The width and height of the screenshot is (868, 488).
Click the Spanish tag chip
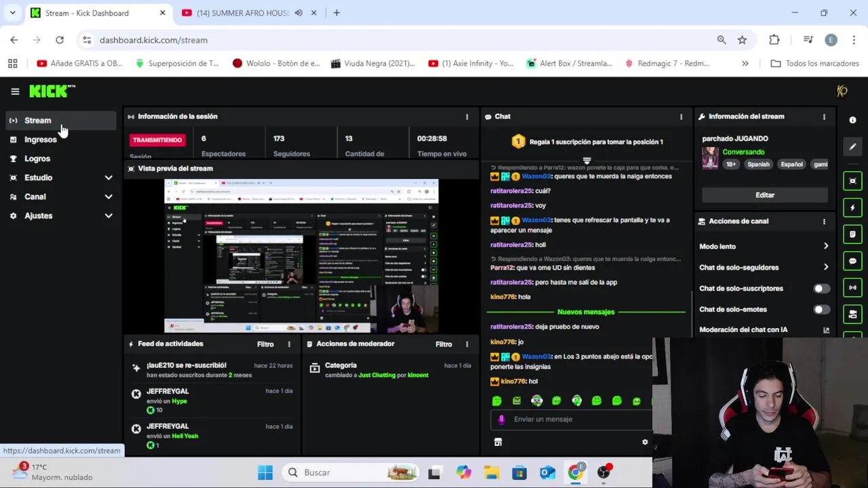pyautogui.click(x=758, y=165)
